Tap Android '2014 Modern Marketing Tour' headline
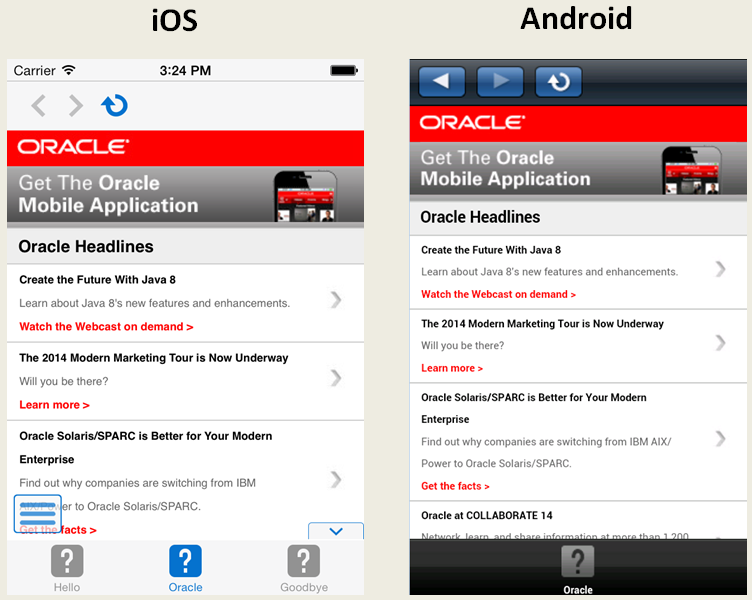Viewport: 752px width, 600px height. click(542, 324)
